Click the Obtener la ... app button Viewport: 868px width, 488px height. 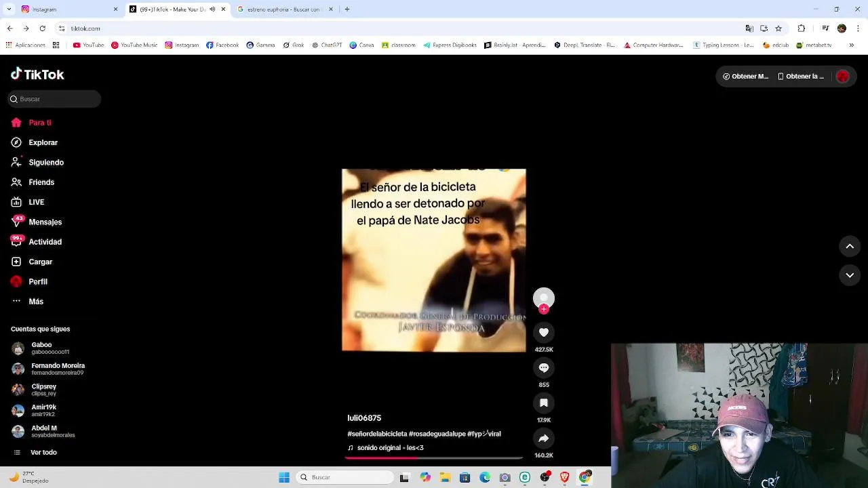(x=801, y=77)
